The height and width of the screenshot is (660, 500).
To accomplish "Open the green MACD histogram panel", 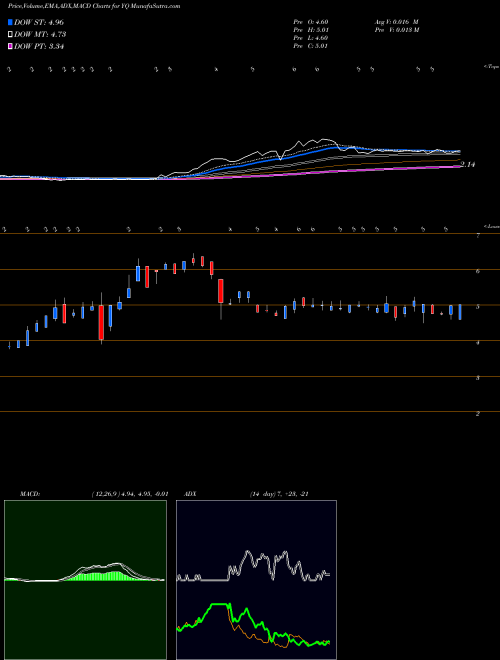I will (x=85, y=580).
